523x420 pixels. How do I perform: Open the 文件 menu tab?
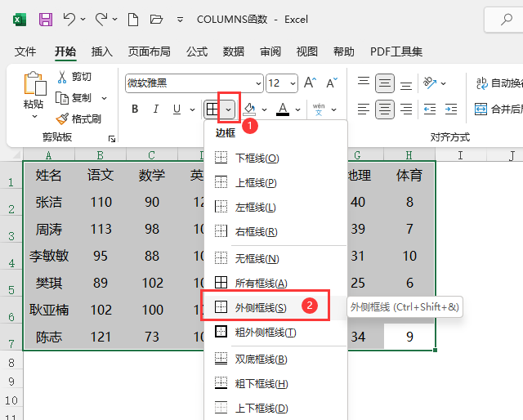(25, 51)
